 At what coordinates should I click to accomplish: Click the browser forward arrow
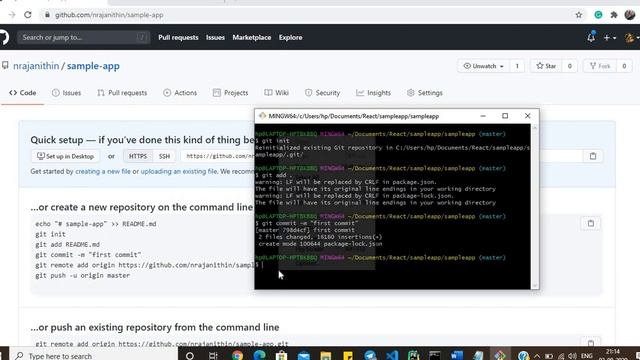[x=11, y=15]
